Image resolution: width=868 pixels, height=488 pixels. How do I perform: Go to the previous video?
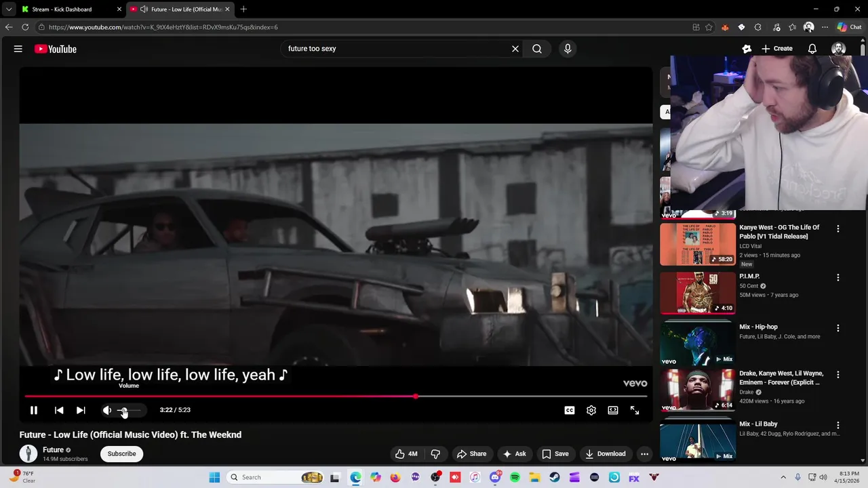(59, 410)
